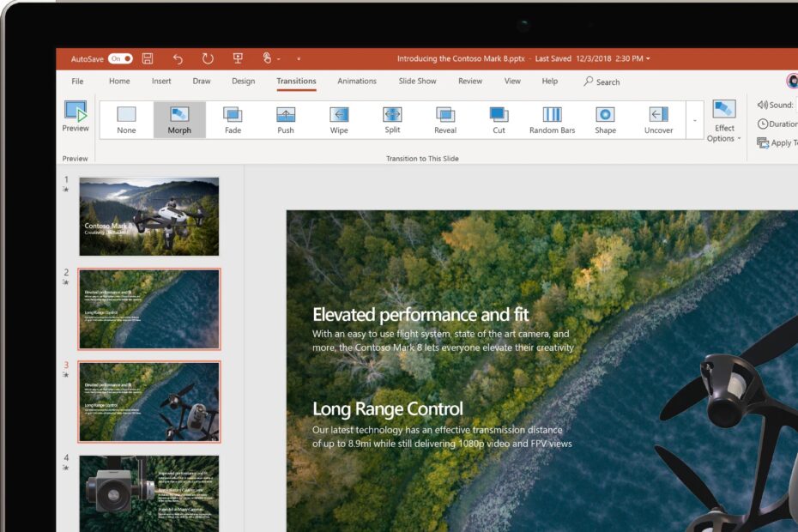Open the Review tab
798x532 pixels.
tap(470, 81)
